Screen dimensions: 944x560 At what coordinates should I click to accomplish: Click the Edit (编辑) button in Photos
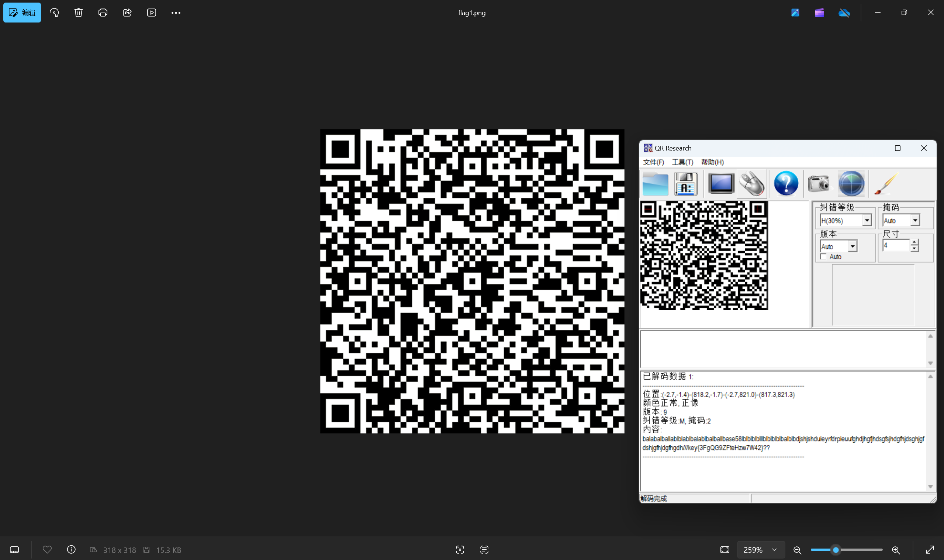22,13
